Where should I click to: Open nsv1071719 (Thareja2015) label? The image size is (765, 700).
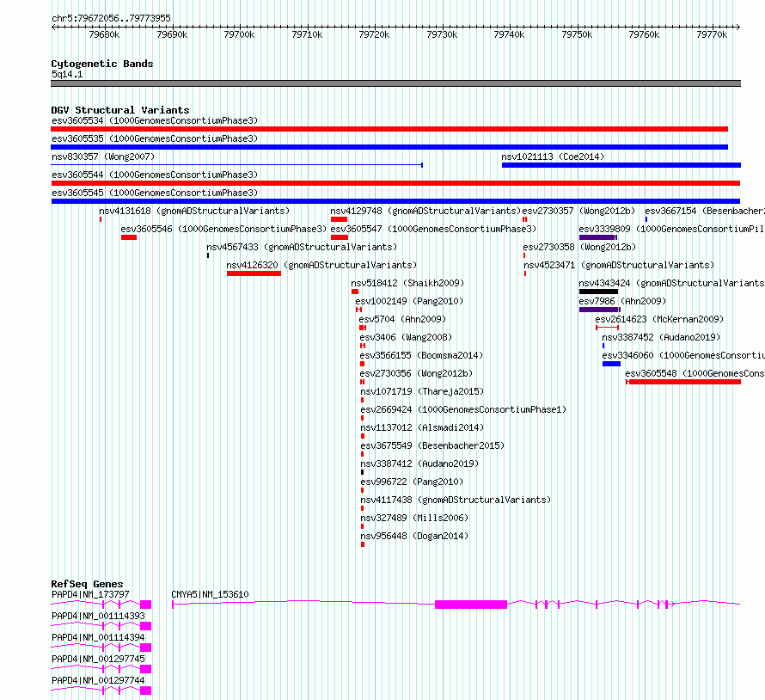422,391
